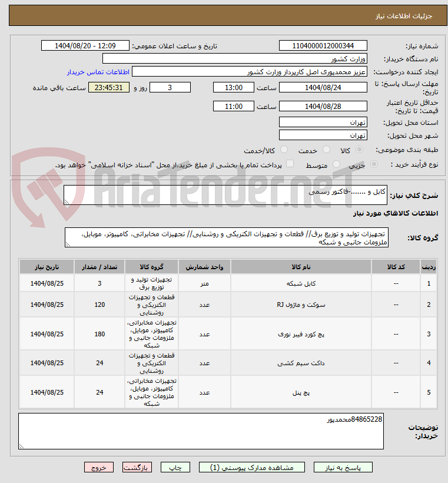Click the remaining days field showing 3
The width and height of the screenshot is (448, 483).
click(x=170, y=87)
